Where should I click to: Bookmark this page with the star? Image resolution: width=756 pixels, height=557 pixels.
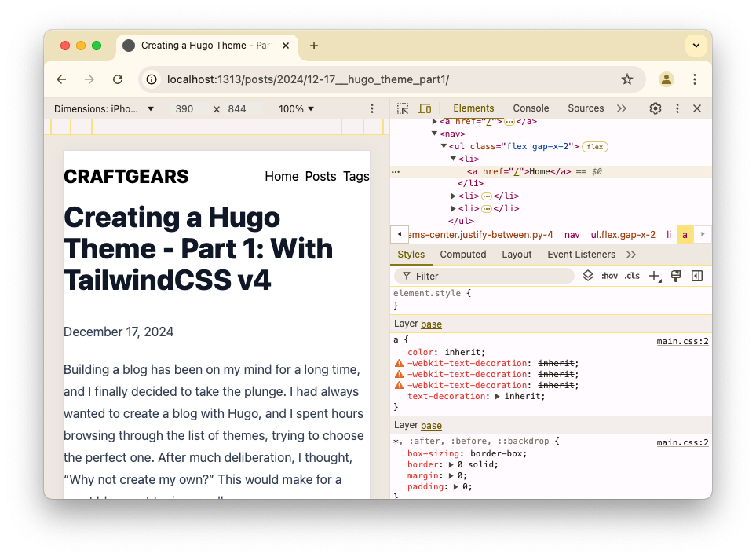point(626,79)
